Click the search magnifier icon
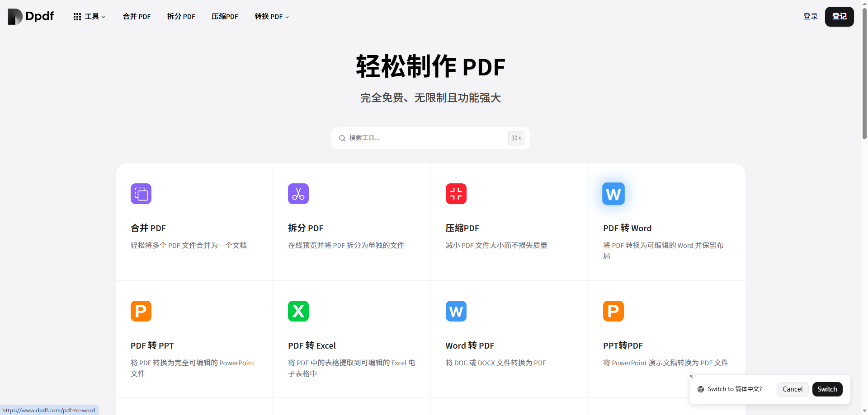This screenshot has height=415, width=868. (x=342, y=138)
